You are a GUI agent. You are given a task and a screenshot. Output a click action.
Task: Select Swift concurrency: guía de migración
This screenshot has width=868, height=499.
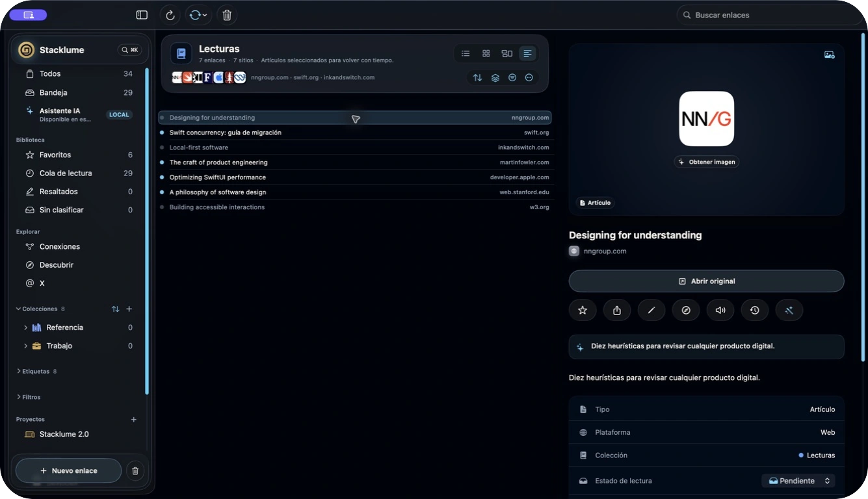click(x=355, y=133)
